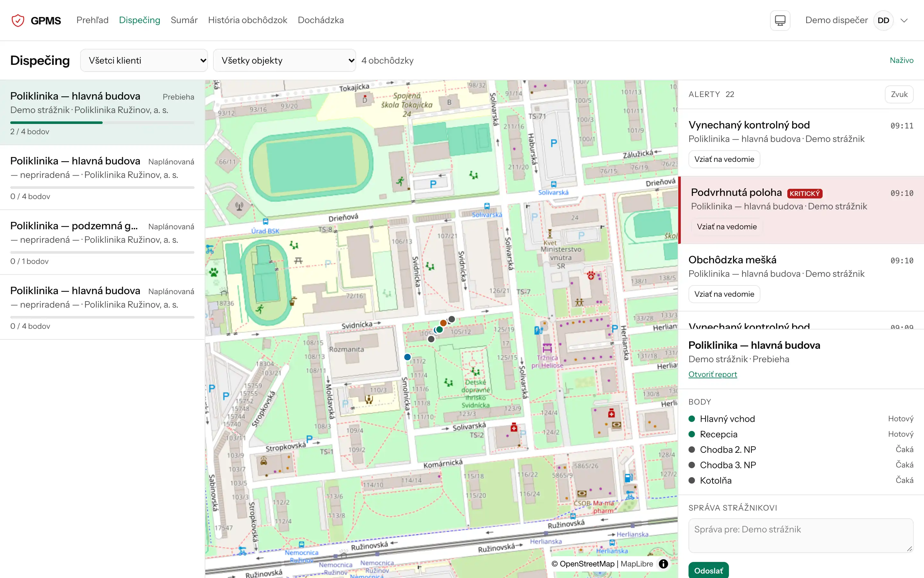Click the 0 / 1 bodov progress bar

point(102,252)
